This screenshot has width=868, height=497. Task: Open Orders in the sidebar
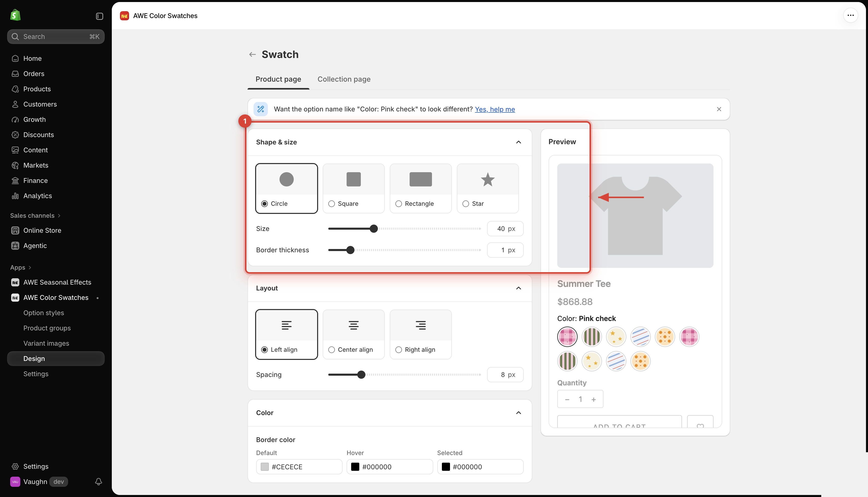56,74
